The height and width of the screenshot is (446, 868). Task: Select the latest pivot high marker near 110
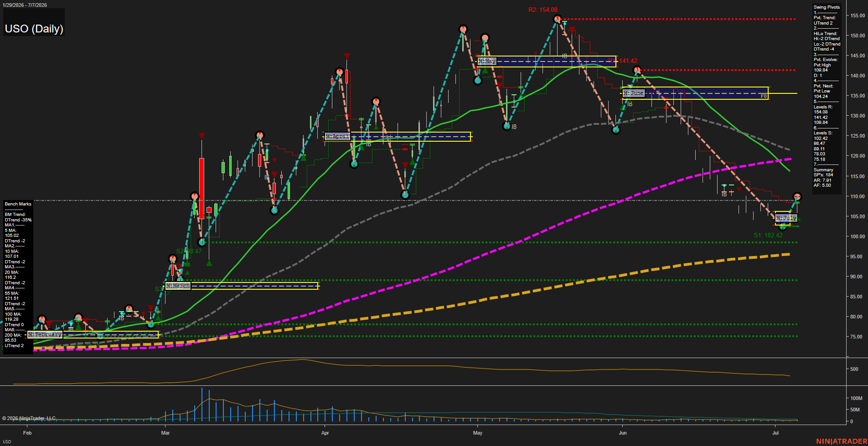[x=797, y=197]
